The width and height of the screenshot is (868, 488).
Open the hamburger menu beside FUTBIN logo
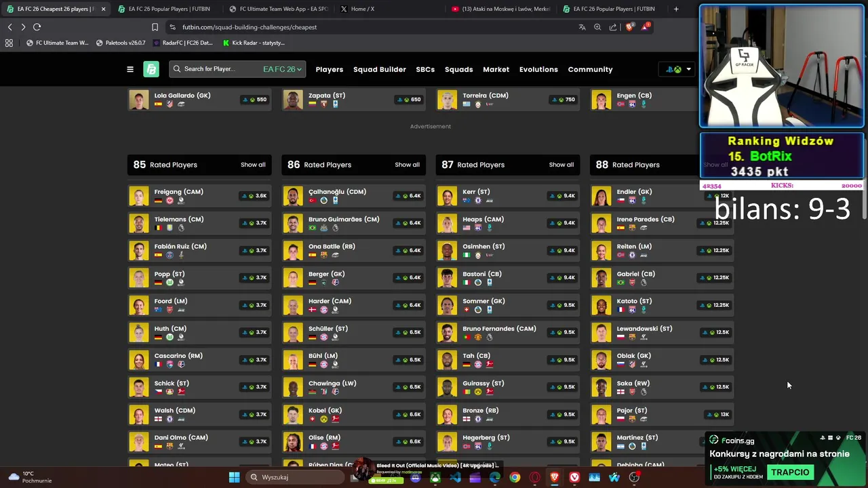click(130, 69)
